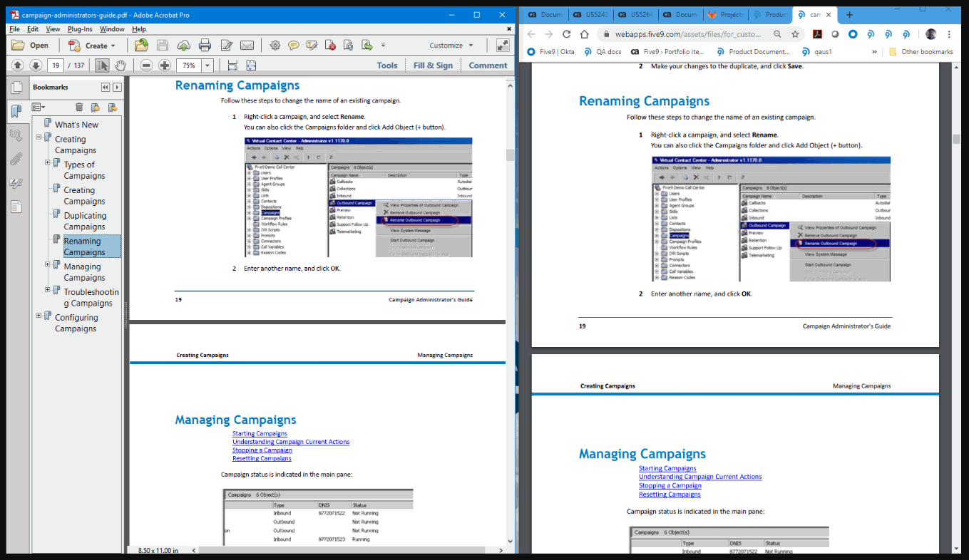
Task: Open the Fill & Sign pane
Action: pyautogui.click(x=433, y=66)
